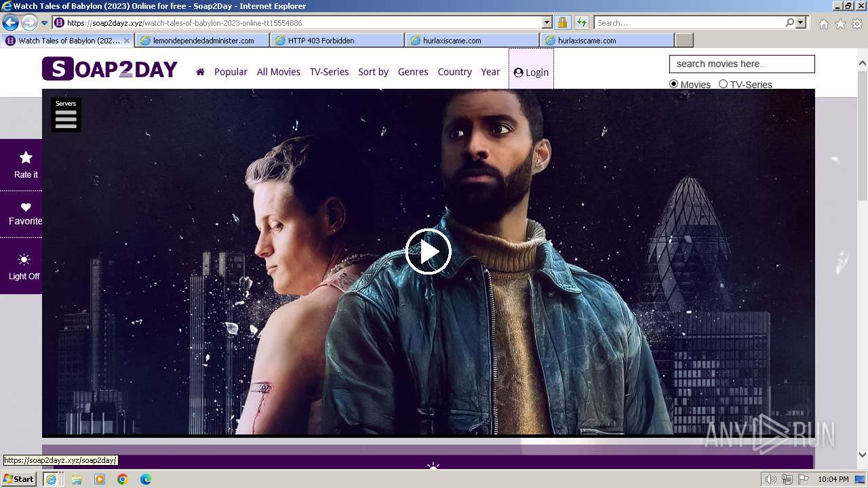868x488 pixels.
Task: Open the Servers hamburger menu
Action: click(x=66, y=115)
